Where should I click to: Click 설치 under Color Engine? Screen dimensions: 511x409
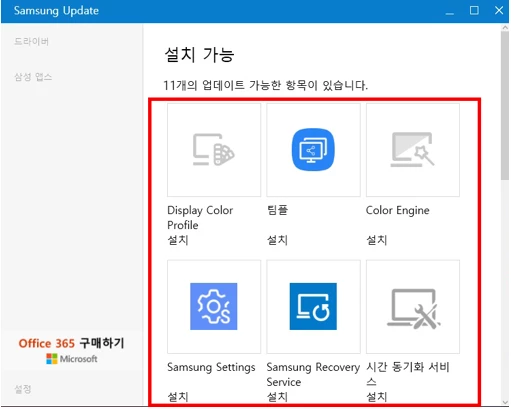[x=377, y=240]
